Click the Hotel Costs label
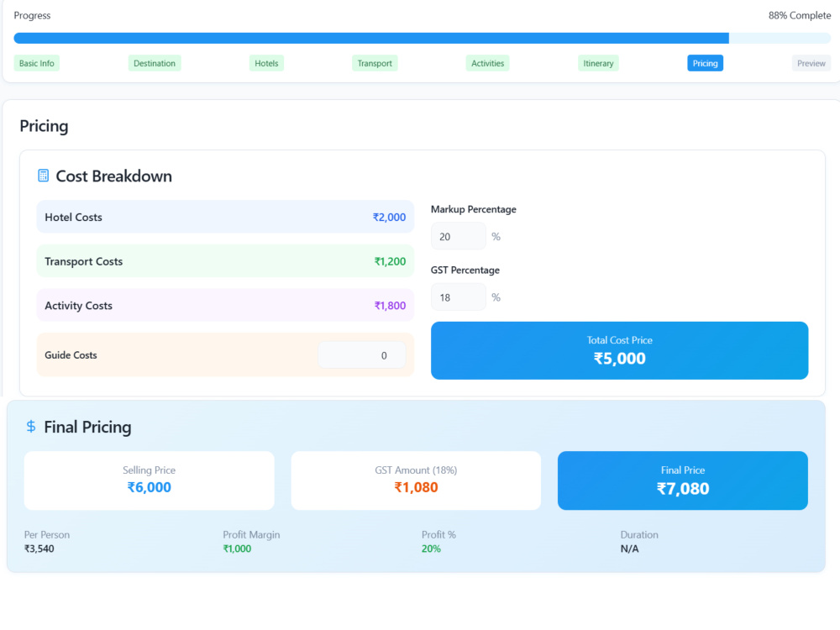Image resolution: width=840 pixels, height=630 pixels. coord(73,217)
